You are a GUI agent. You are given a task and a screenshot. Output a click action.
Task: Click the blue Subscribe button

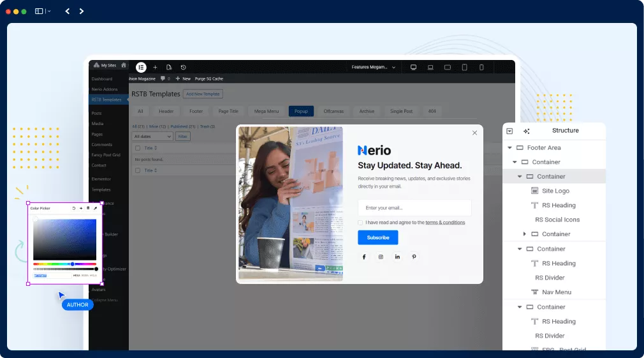pyautogui.click(x=378, y=237)
